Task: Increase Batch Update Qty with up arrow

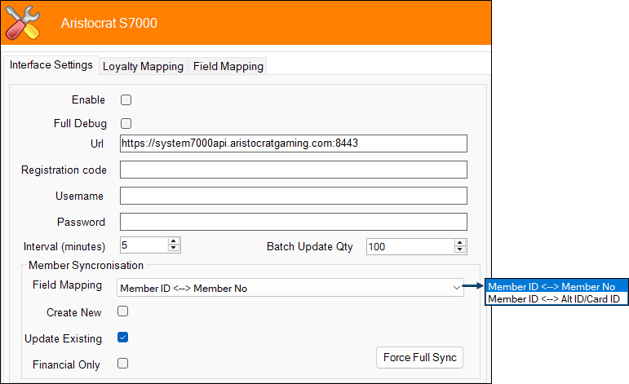Action: coord(460,243)
